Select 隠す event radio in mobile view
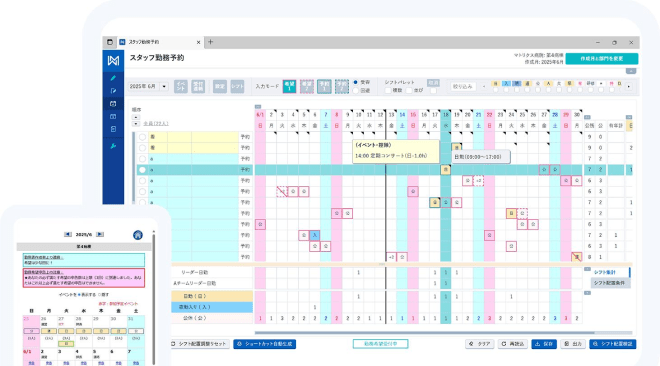This screenshot has height=366, width=660. point(100,295)
